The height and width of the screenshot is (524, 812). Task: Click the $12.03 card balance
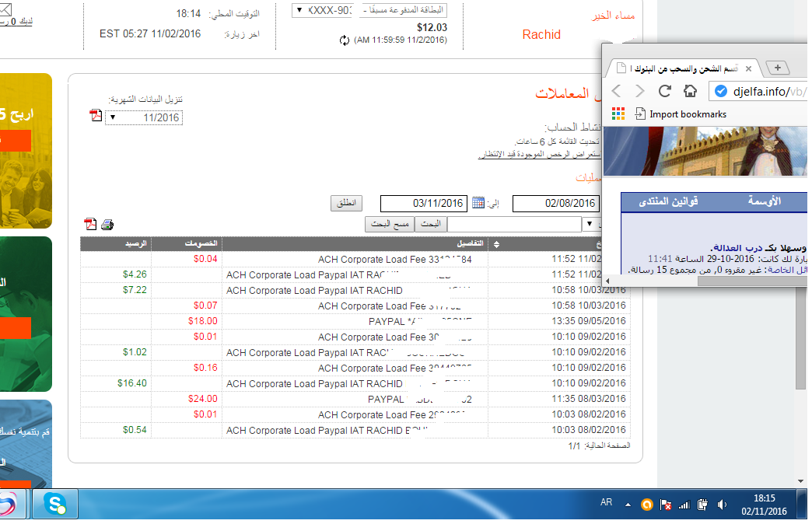(x=432, y=27)
